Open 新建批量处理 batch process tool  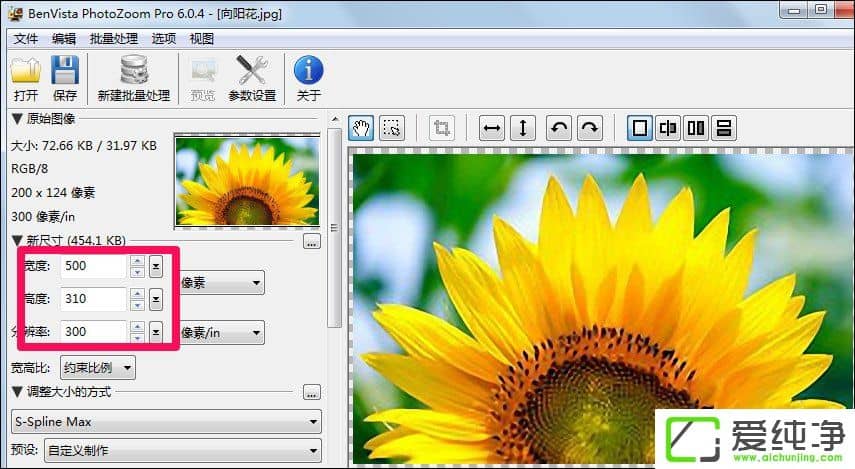[x=133, y=73]
